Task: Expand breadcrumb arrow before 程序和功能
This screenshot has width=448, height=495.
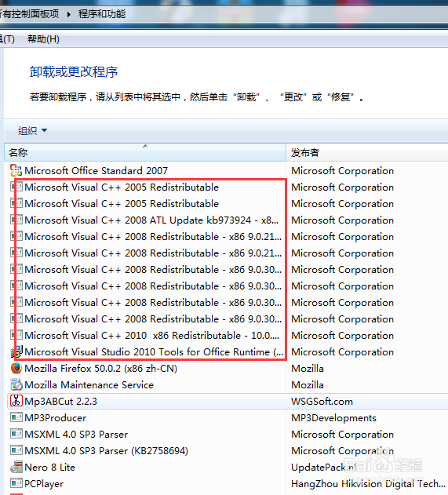Action: (69, 14)
